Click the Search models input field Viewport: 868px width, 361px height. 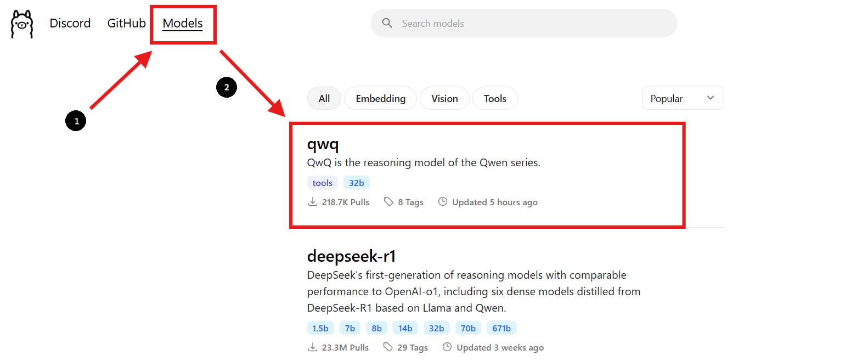[524, 23]
